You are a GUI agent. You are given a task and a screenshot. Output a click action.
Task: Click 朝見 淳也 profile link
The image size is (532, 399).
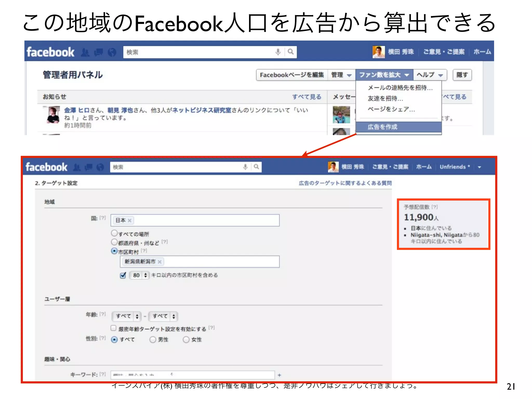[120, 110]
